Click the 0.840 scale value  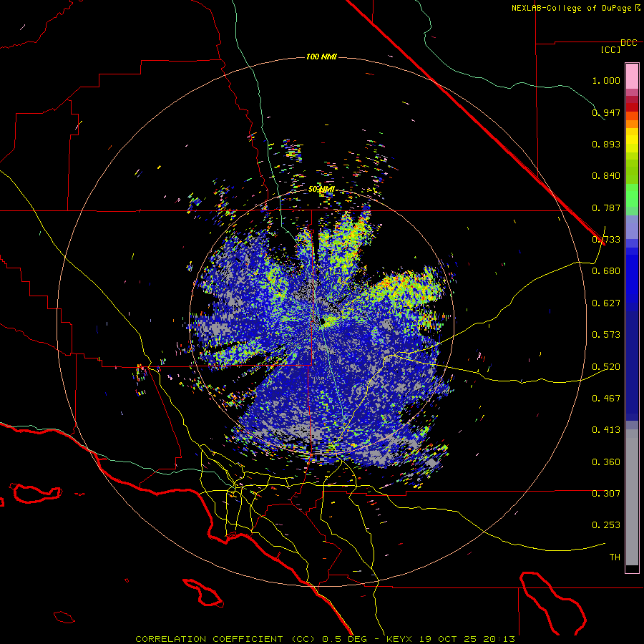[606, 176]
